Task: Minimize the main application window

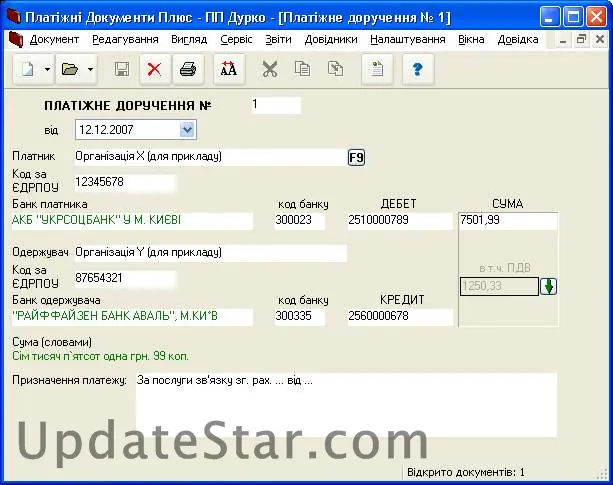Action: pyautogui.click(x=549, y=17)
